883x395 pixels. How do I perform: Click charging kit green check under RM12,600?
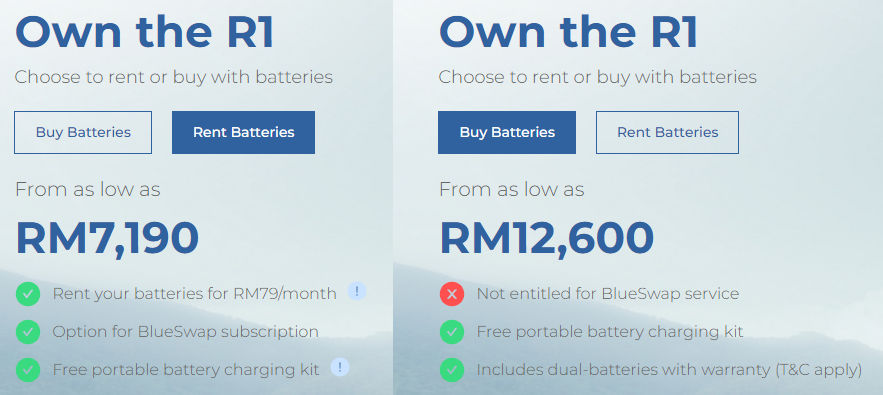[x=452, y=332]
